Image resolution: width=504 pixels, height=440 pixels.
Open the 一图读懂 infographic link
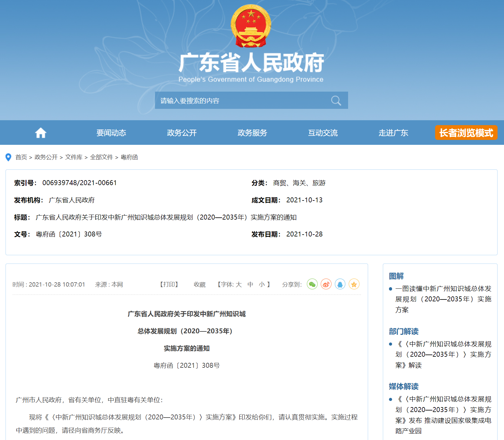[x=443, y=299]
